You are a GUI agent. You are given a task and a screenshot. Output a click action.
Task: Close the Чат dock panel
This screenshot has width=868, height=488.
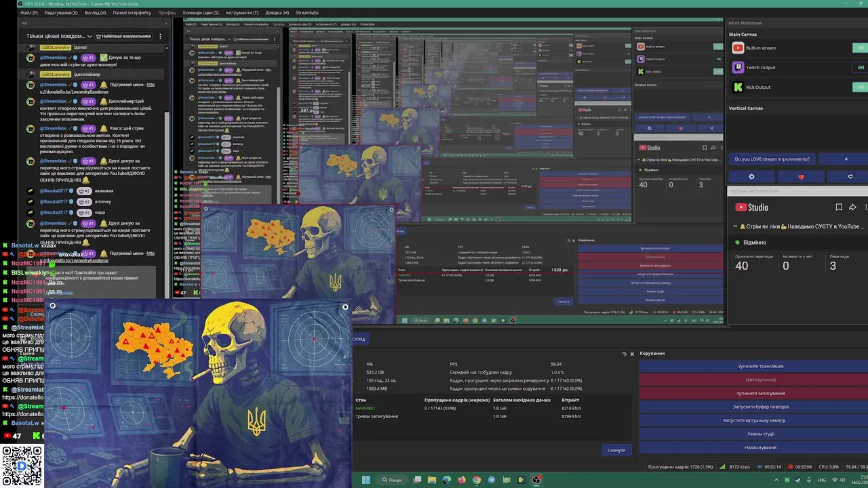click(166, 22)
